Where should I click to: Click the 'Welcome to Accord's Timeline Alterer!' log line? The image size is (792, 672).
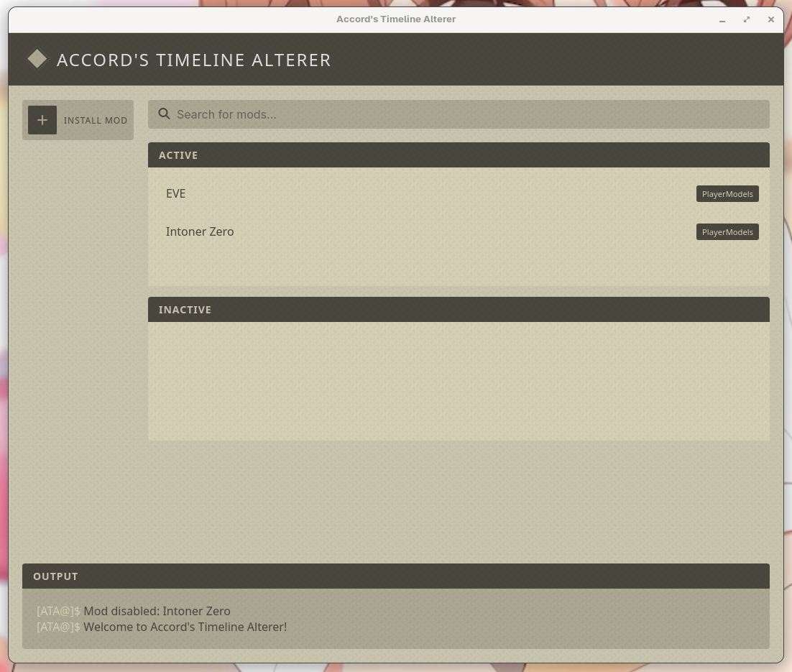point(162,627)
